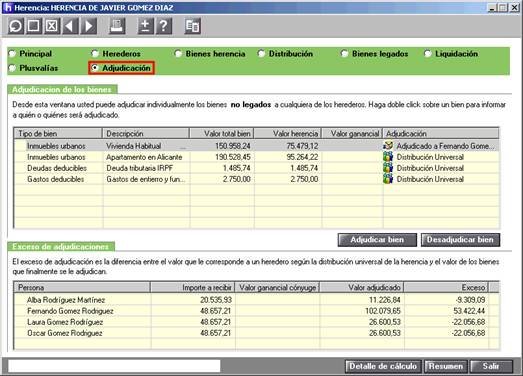Click the empty square toolbar icon
This screenshot has height=376, width=523.
pos(34,26)
